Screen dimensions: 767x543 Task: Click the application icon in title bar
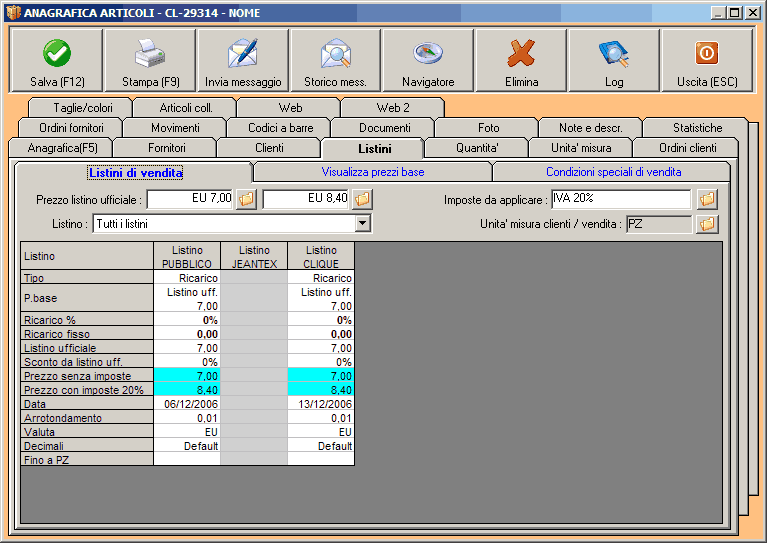tap(14, 13)
